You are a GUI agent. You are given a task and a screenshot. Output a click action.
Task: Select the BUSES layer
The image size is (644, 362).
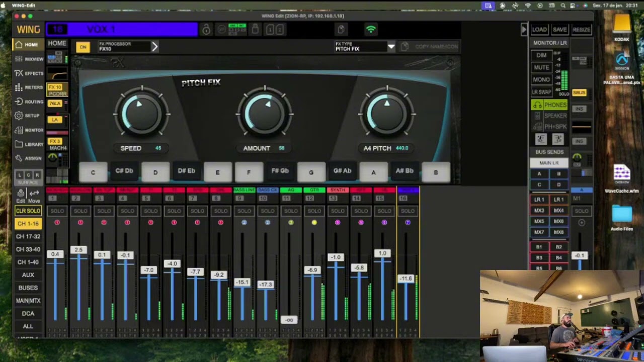point(28,288)
